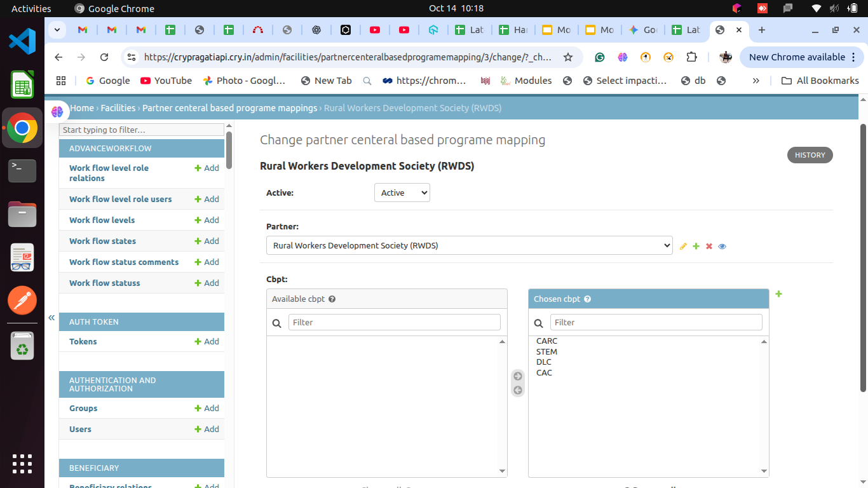Open the Work flow levels sidebar link

[x=102, y=220]
